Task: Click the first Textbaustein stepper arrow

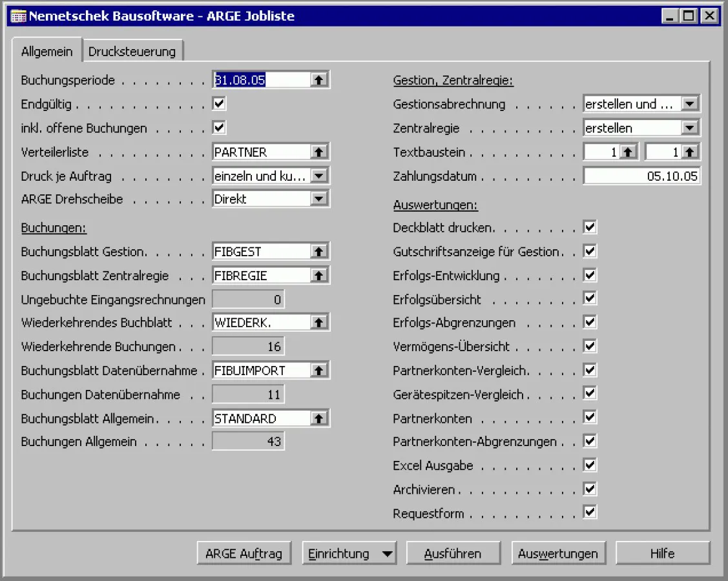Action: (629, 151)
